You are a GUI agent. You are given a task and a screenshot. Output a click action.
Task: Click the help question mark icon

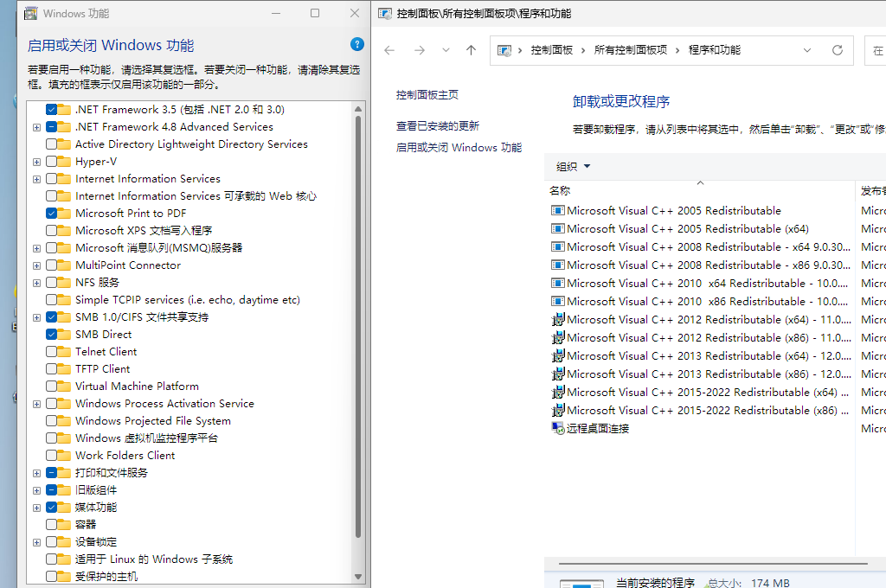356,44
